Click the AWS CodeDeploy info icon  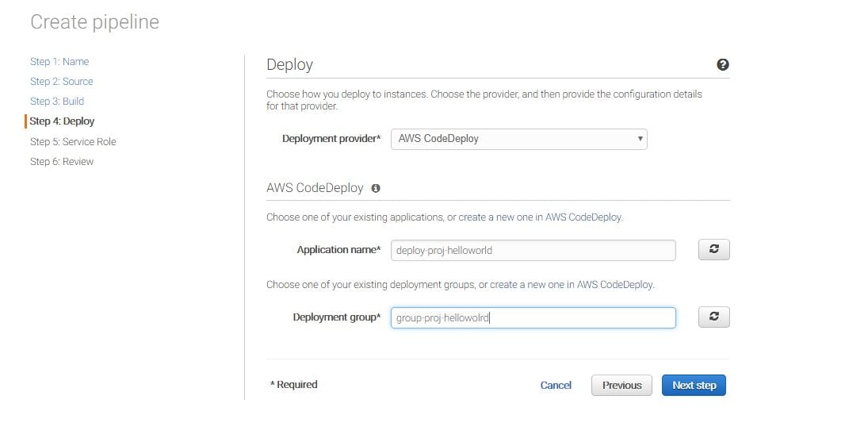click(x=376, y=189)
